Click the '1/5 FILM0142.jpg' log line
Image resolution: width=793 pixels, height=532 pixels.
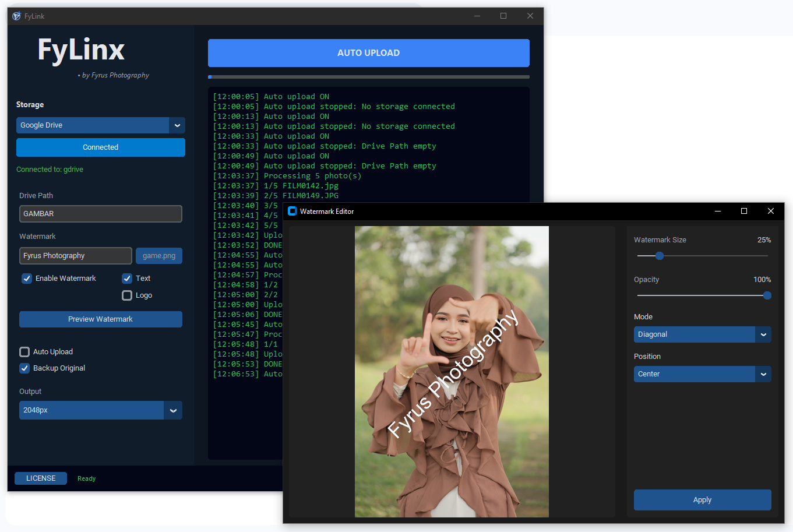coord(276,186)
